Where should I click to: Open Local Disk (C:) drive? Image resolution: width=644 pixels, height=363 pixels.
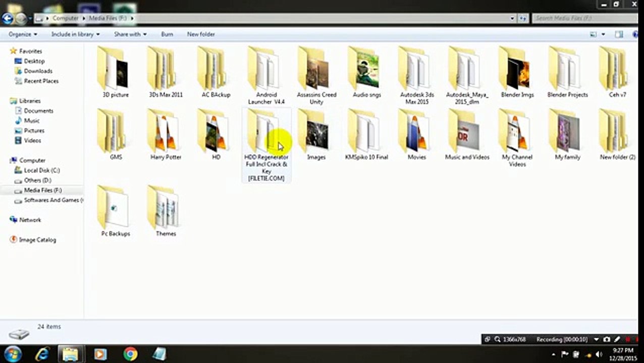tap(41, 170)
